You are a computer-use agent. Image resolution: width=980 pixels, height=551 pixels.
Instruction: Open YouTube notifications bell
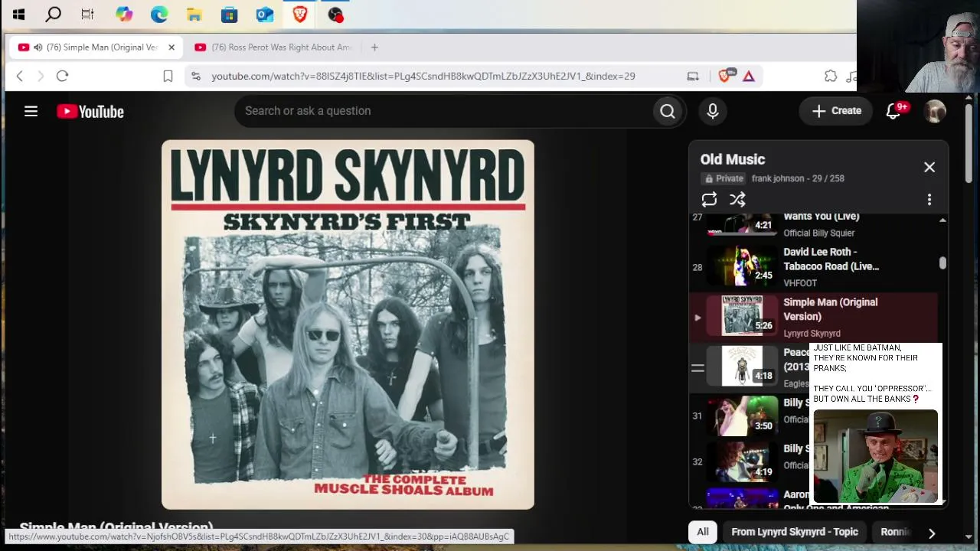coord(893,111)
